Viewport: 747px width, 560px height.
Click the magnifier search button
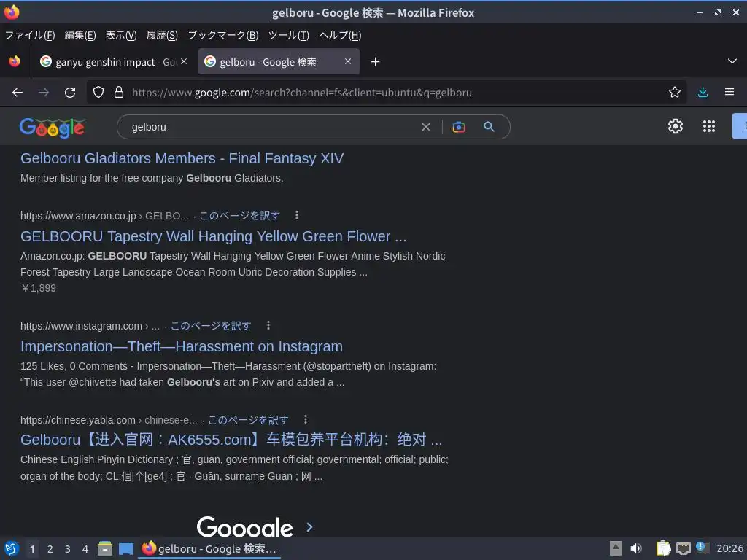pos(489,127)
